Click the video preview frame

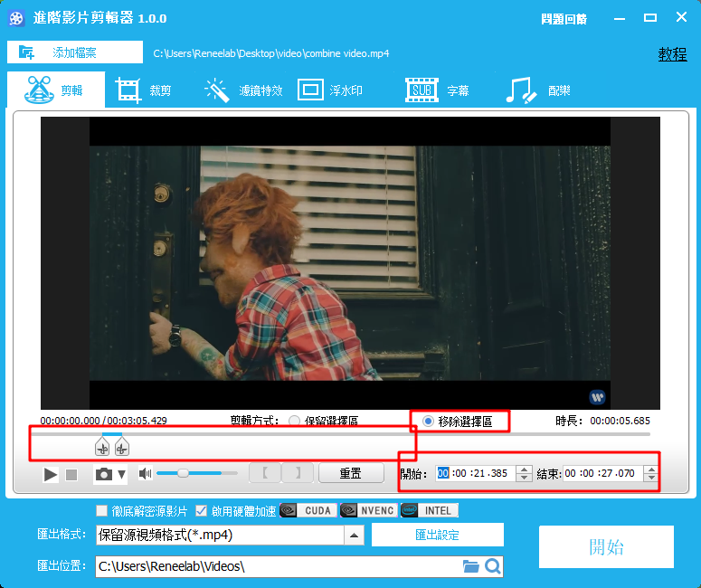click(350, 263)
